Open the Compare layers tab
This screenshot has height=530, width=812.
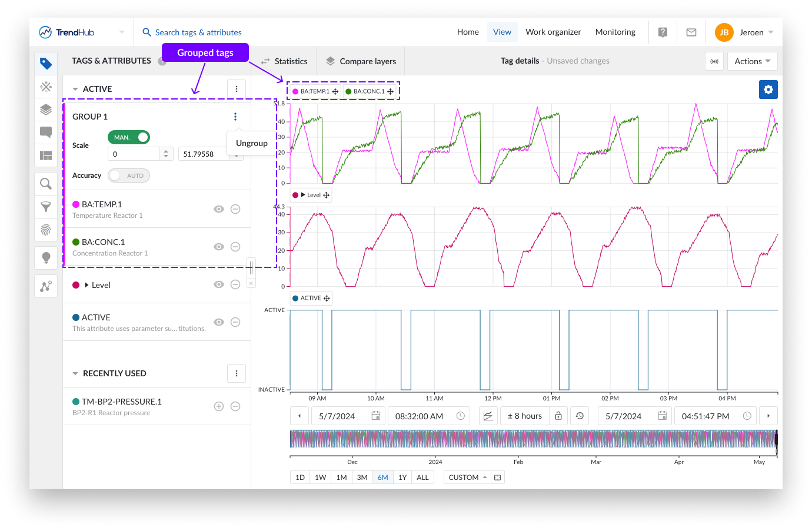click(361, 61)
